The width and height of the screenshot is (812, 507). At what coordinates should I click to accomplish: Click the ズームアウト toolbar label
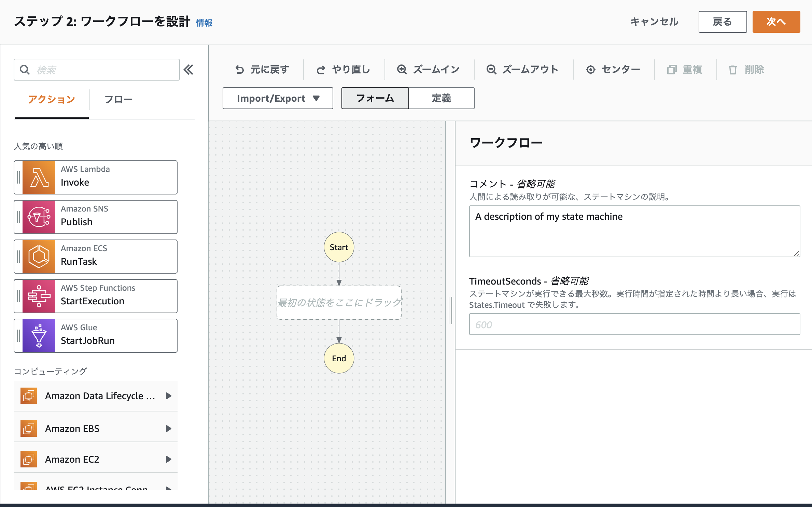pos(530,70)
